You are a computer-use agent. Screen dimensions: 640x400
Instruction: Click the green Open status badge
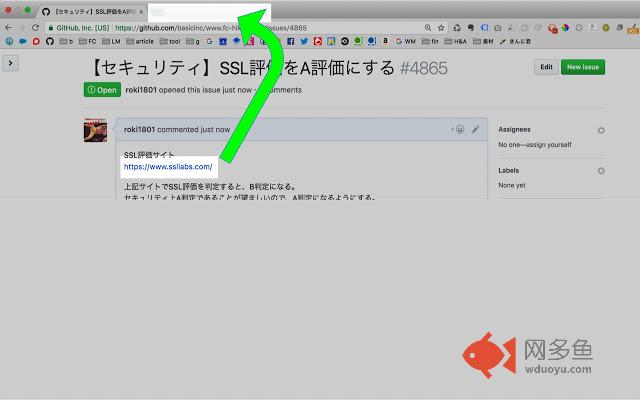click(x=102, y=90)
